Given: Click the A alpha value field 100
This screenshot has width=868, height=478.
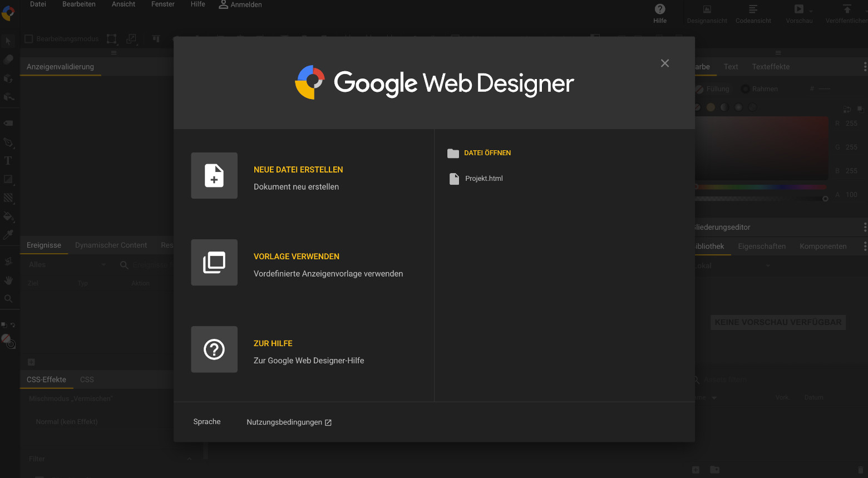Looking at the screenshot, I should pyautogui.click(x=851, y=195).
